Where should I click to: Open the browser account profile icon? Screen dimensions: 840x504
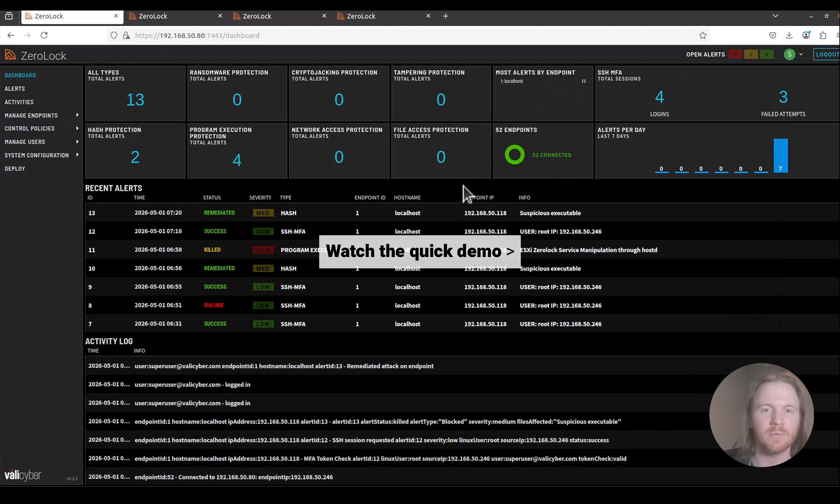[806, 35]
